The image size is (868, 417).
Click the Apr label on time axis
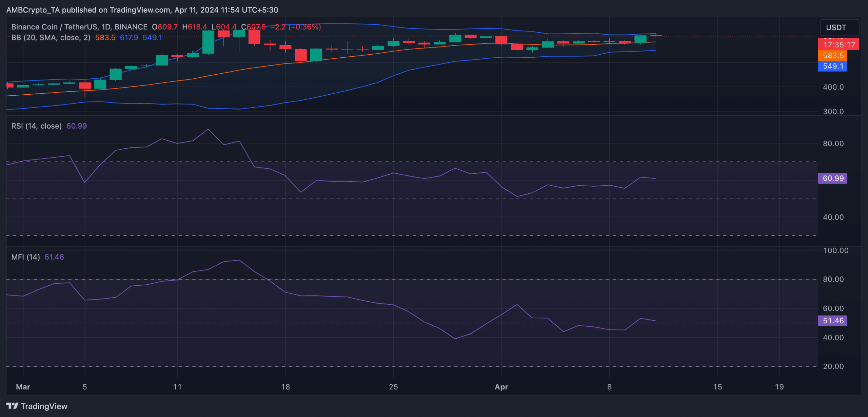click(501, 387)
